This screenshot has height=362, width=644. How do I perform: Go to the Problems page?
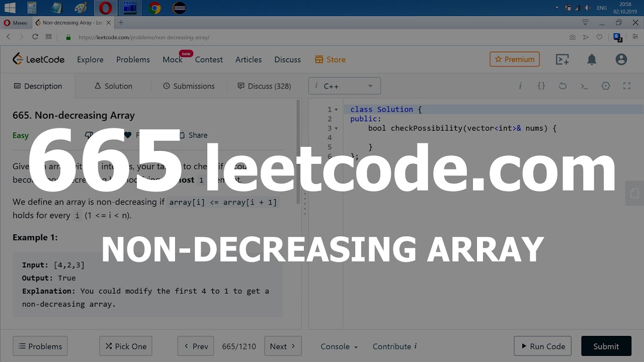tap(133, 59)
